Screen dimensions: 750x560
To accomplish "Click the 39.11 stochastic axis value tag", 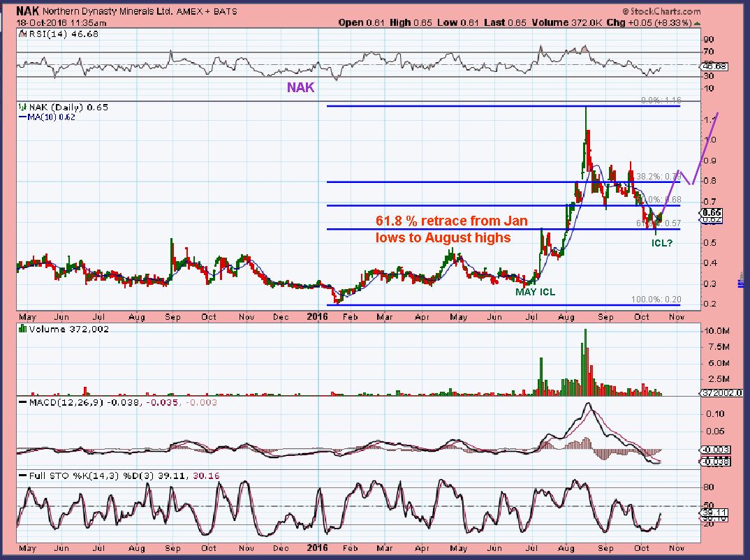I will (713, 513).
